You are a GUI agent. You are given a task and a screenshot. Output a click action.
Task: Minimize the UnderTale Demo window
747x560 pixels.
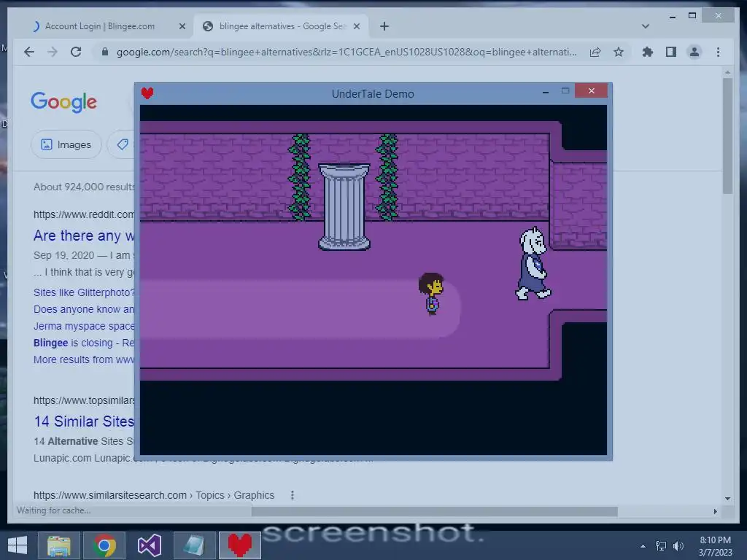(x=546, y=92)
